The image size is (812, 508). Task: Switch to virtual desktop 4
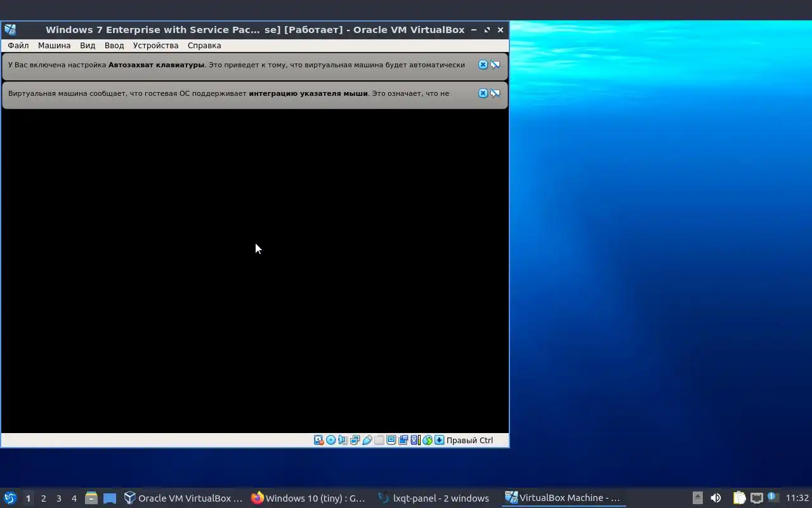[x=74, y=498]
